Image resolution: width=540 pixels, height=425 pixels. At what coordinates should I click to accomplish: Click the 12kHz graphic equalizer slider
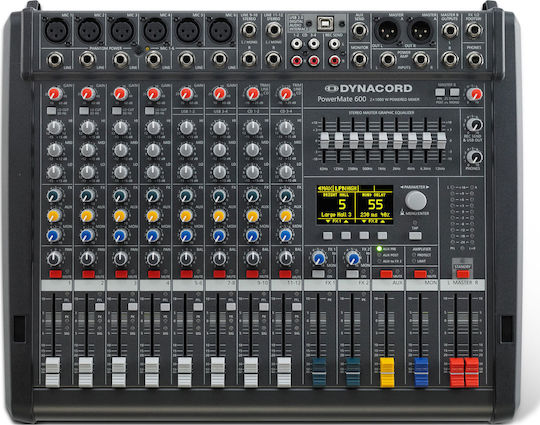441,140
